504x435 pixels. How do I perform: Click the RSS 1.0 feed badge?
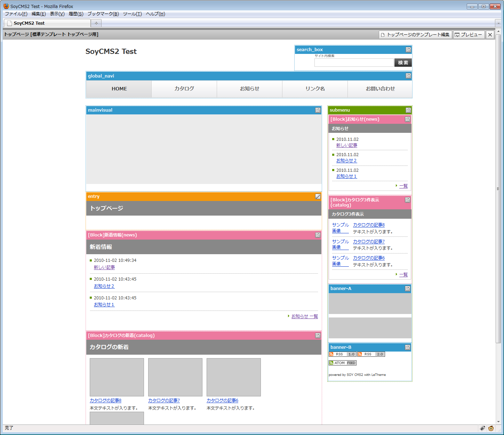342,354
